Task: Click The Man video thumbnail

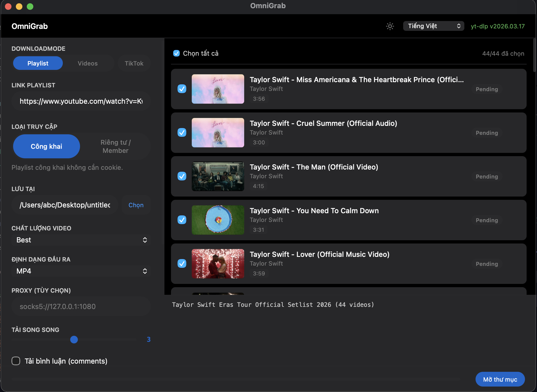Action: (x=218, y=176)
